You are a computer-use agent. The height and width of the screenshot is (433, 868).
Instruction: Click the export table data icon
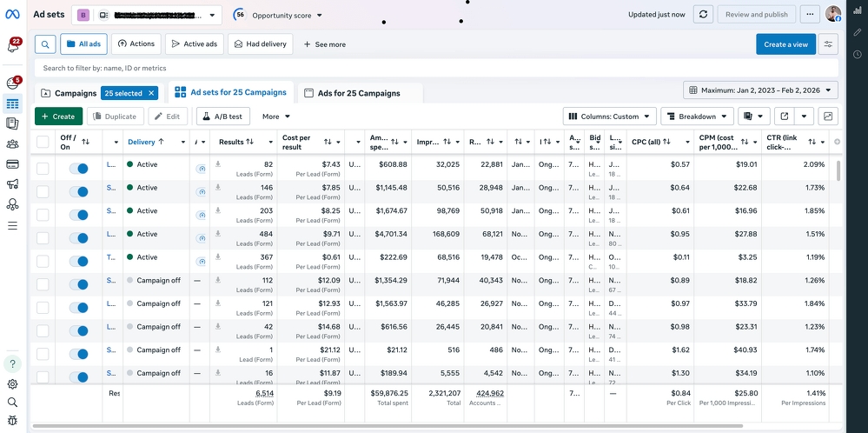784,117
